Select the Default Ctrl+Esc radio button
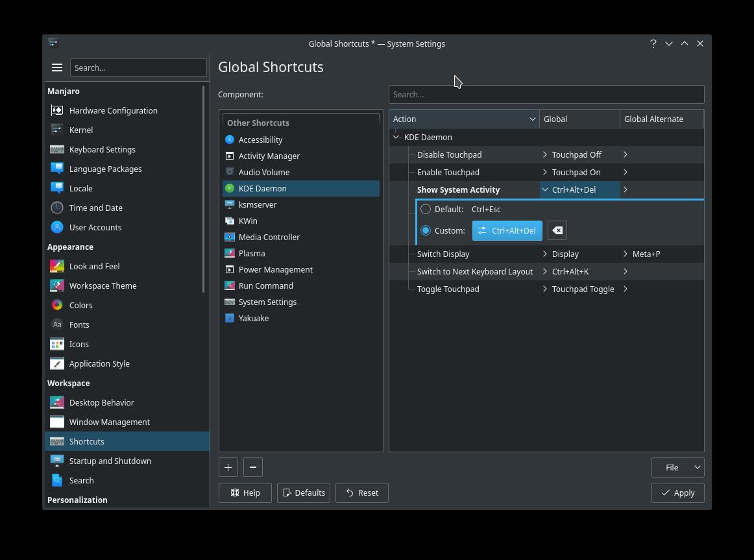 [x=426, y=209]
